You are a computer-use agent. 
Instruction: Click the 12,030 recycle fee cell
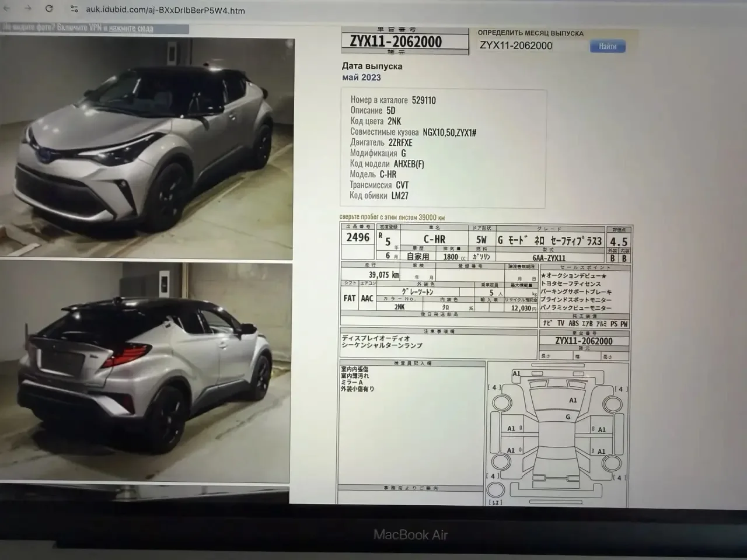tap(521, 308)
